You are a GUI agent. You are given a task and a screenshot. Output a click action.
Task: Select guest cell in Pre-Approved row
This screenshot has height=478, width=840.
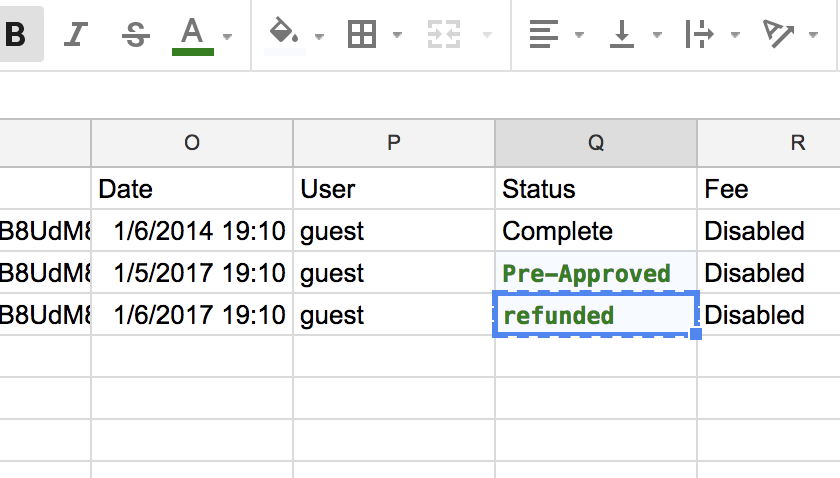click(394, 272)
